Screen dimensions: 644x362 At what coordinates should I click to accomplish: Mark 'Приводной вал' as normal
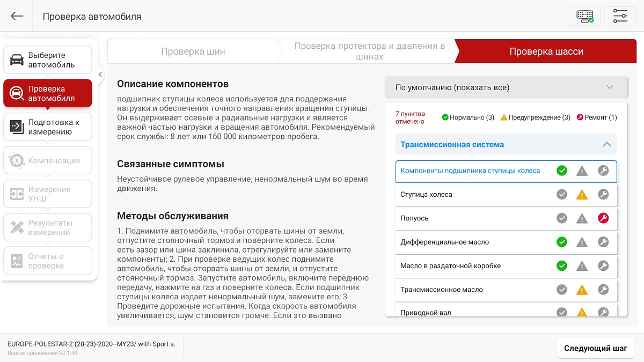[x=562, y=312]
